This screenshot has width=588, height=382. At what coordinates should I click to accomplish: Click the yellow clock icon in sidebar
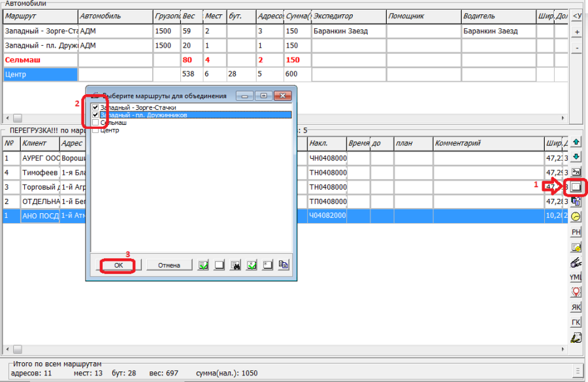coord(576,217)
